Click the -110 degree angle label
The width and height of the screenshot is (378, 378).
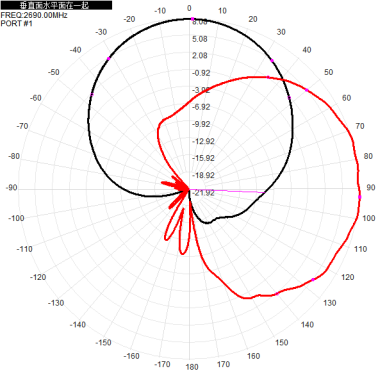click(25, 249)
